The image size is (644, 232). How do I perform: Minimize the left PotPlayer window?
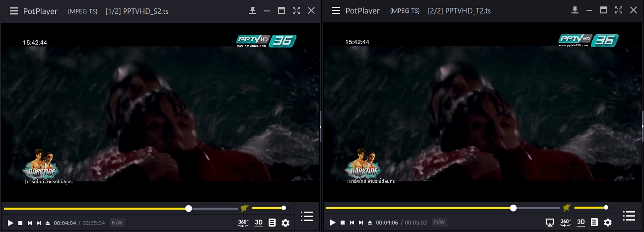[267, 10]
